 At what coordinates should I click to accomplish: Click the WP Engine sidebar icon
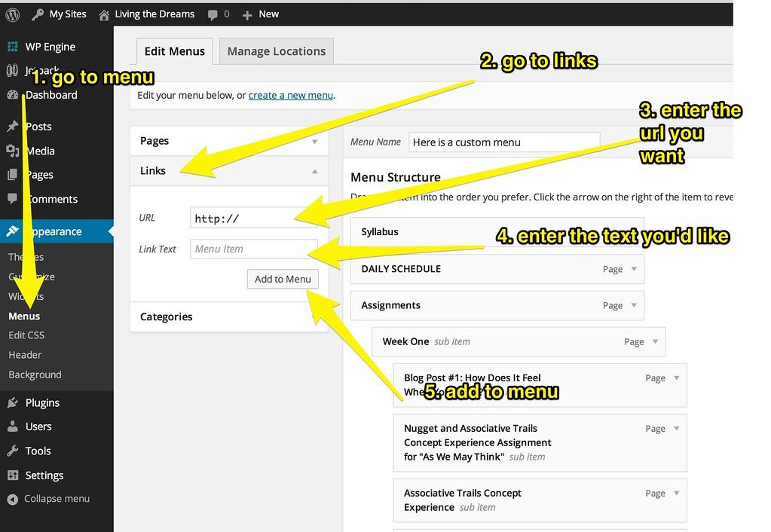[x=13, y=47]
